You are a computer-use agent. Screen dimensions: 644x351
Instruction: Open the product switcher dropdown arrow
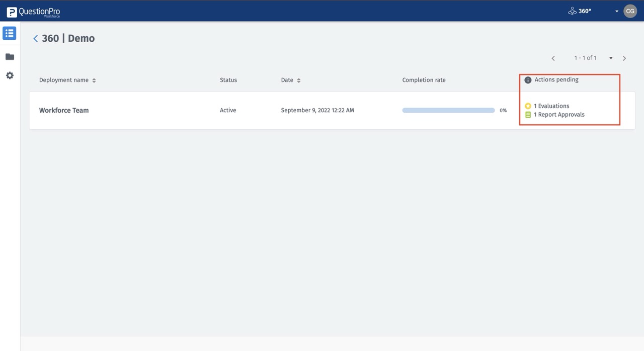point(617,11)
